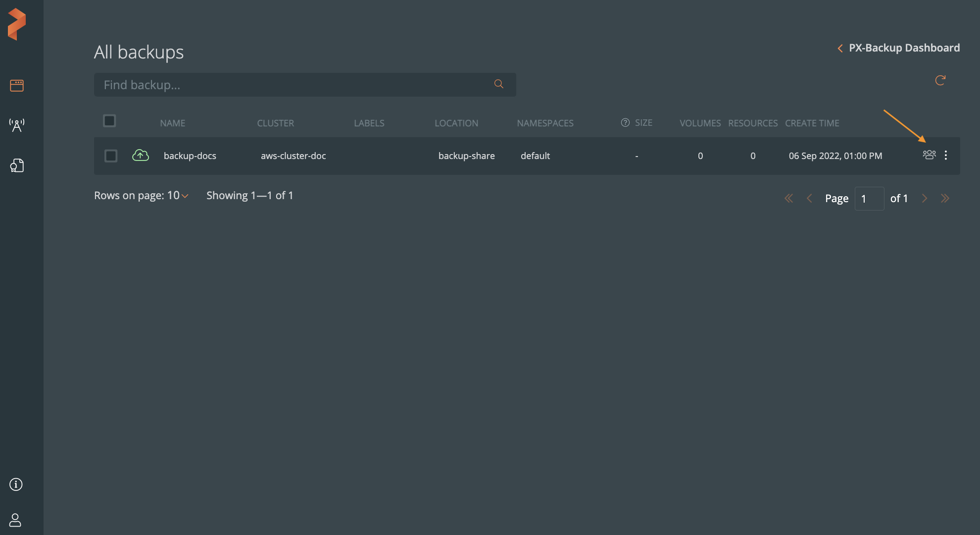Open the user profile sidebar icon

click(x=15, y=520)
